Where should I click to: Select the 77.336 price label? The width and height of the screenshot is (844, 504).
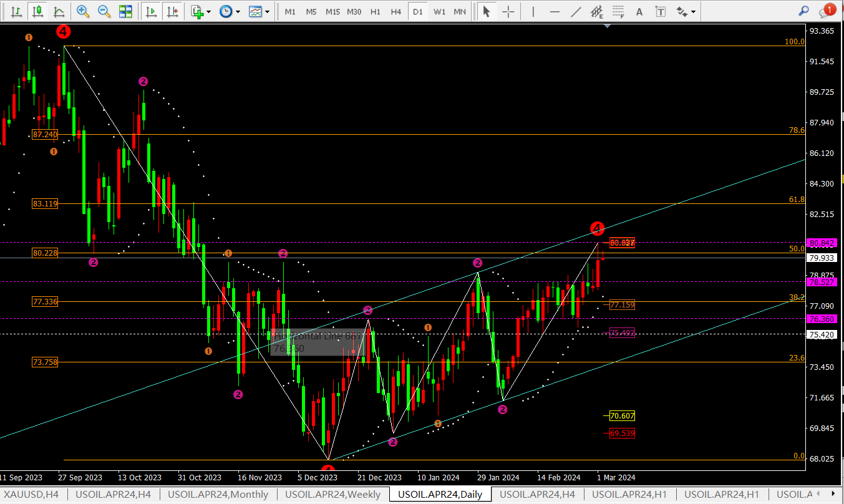click(x=45, y=301)
